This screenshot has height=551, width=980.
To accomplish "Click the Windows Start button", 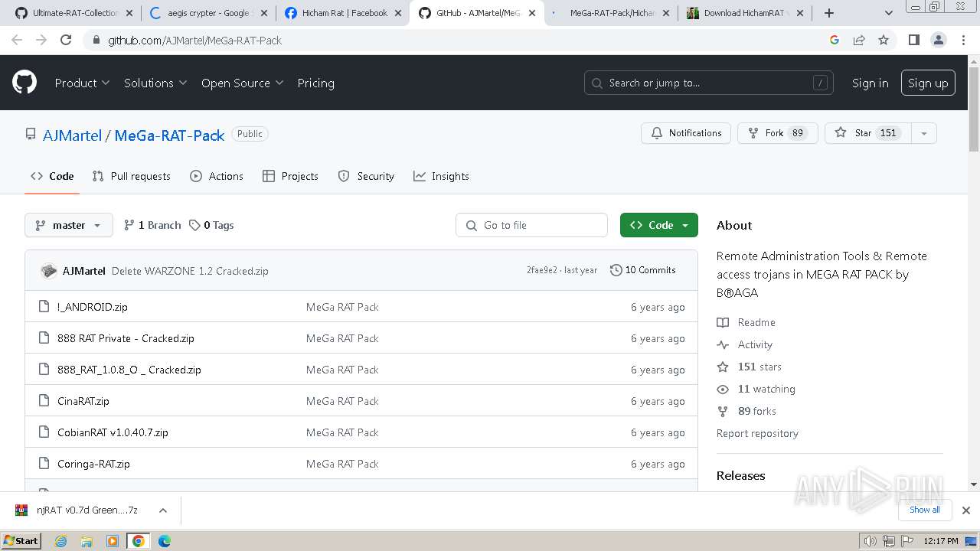I will tap(21, 541).
